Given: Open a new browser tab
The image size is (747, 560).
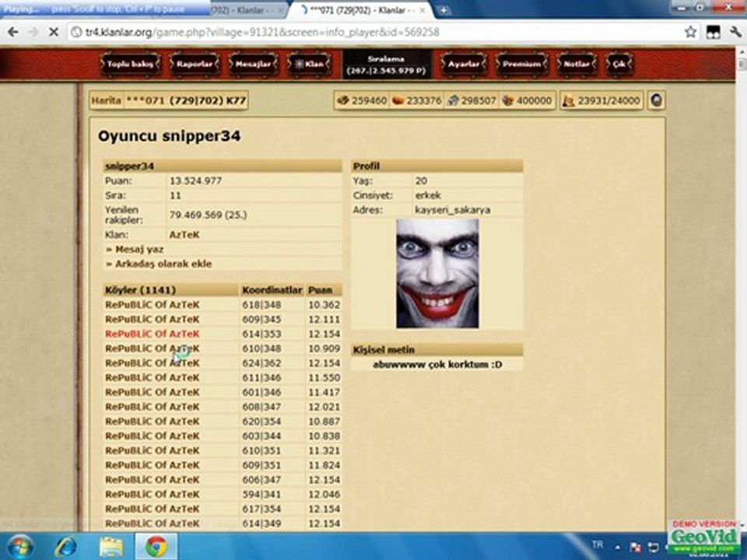Looking at the screenshot, I should coord(443,10).
